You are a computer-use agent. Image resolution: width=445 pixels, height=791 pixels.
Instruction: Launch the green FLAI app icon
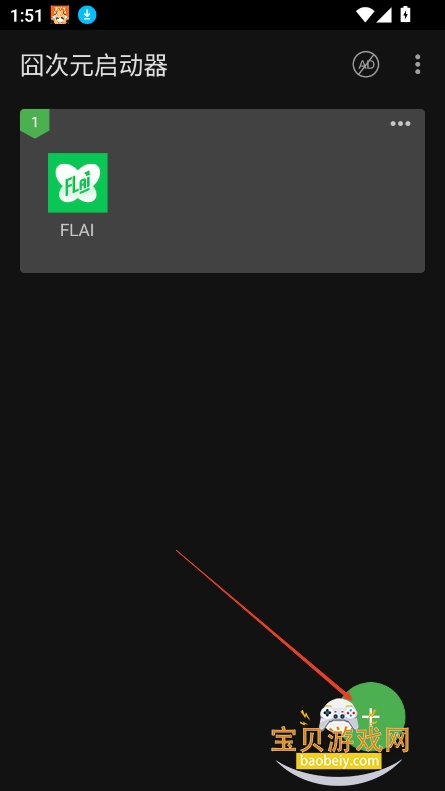[x=78, y=183]
